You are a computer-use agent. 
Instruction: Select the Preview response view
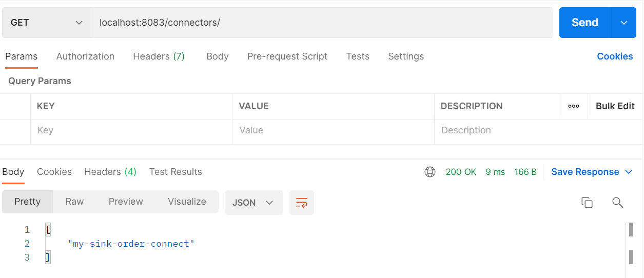[126, 202]
